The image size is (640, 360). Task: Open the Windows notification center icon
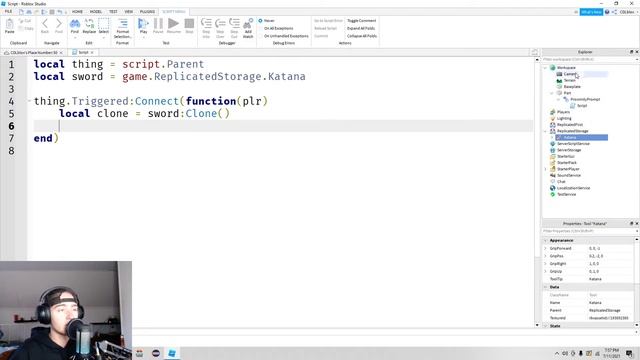[629, 353]
